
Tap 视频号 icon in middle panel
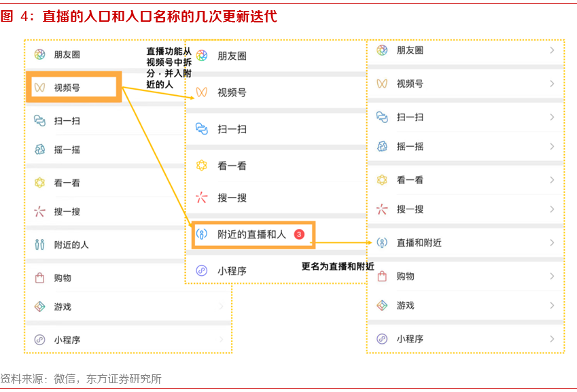click(202, 92)
